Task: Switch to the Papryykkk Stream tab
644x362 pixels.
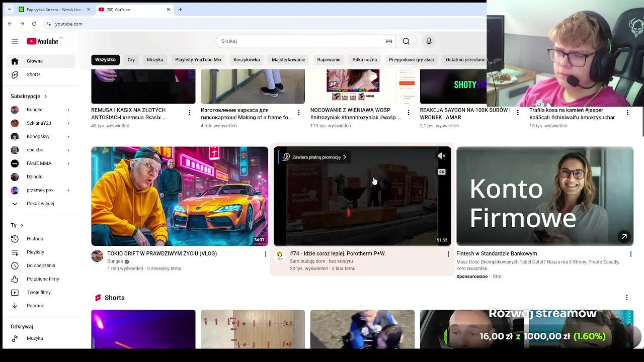Action: pyautogui.click(x=54, y=9)
